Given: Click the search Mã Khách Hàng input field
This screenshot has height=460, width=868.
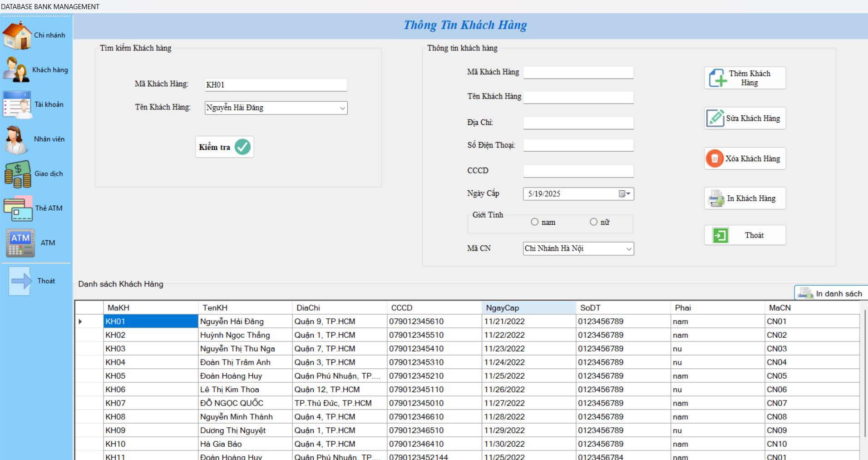Looking at the screenshot, I should tap(276, 85).
